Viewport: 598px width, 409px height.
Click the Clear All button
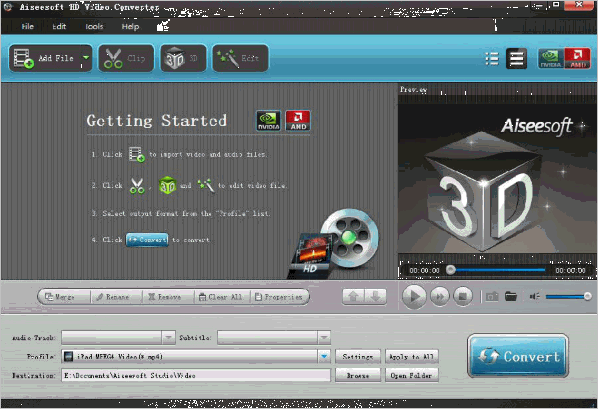[222, 297]
